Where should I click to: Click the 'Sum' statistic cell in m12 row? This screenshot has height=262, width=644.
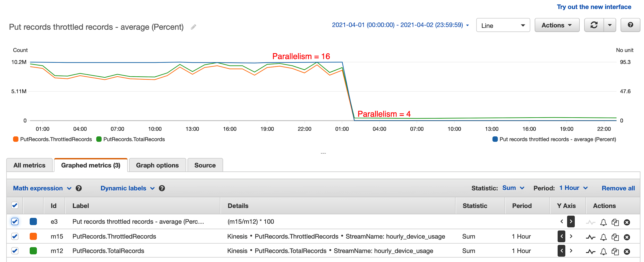click(x=469, y=251)
